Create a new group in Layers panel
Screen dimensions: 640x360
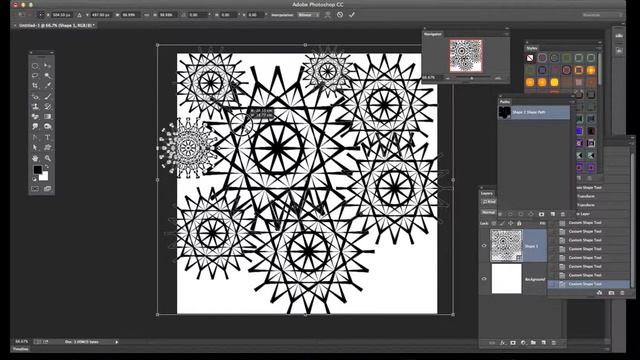(x=533, y=343)
